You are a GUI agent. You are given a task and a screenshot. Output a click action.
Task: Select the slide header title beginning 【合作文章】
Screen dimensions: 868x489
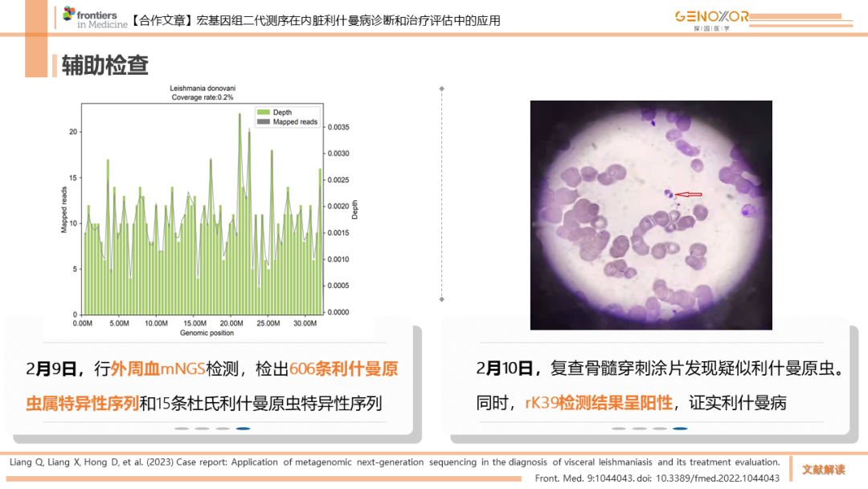point(316,21)
